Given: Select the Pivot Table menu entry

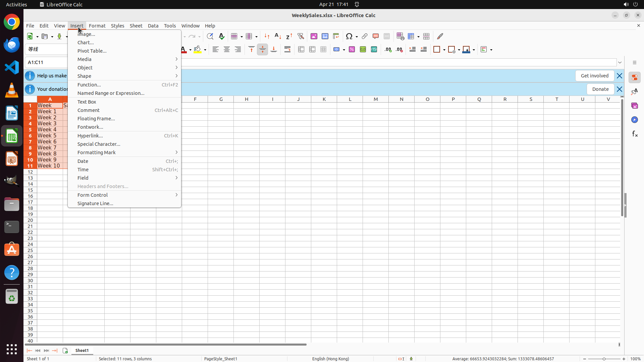Looking at the screenshot, I should pyautogui.click(x=92, y=51).
